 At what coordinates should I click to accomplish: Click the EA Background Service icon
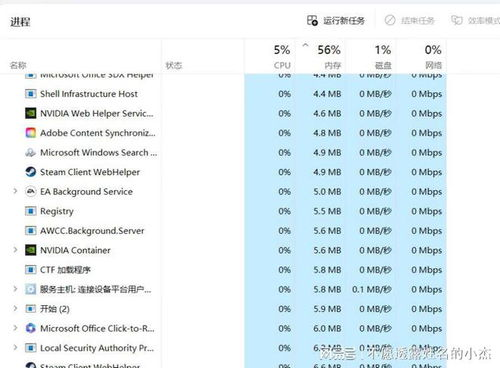[x=31, y=191]
